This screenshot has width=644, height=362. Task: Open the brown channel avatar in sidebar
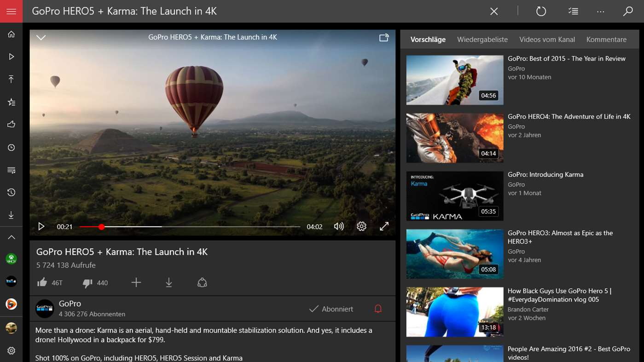tap(12, 328)
